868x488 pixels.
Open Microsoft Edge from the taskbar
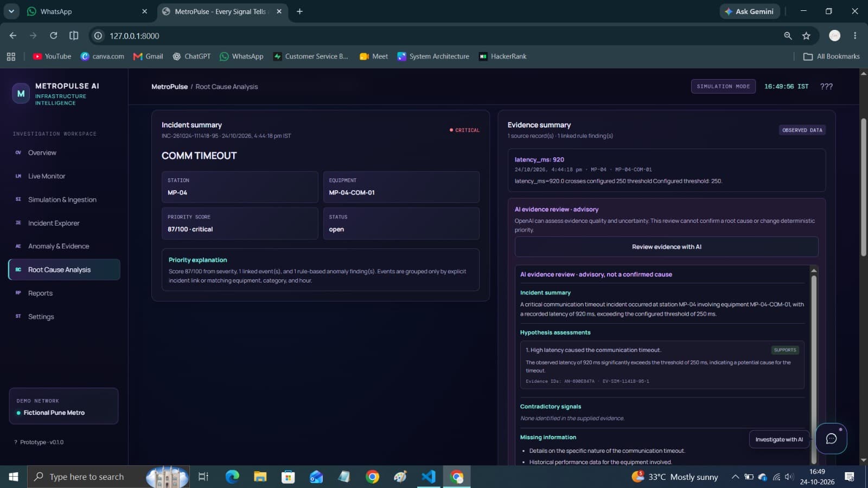pos(232,477)
